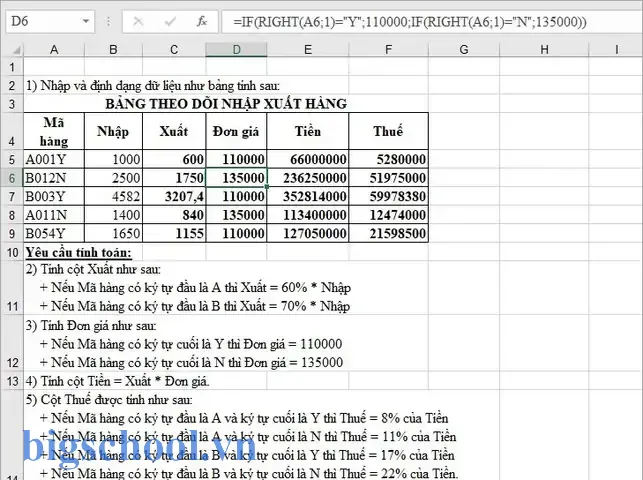Screen dimensions: 643x480
Task: Select the cell with value 5280000
Action: coord(388,159)
